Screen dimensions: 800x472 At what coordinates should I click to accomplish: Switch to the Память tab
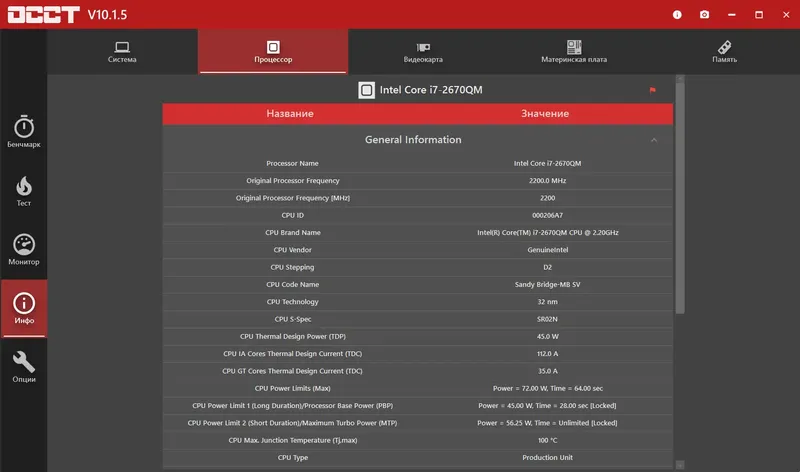(x=724, y=52)
